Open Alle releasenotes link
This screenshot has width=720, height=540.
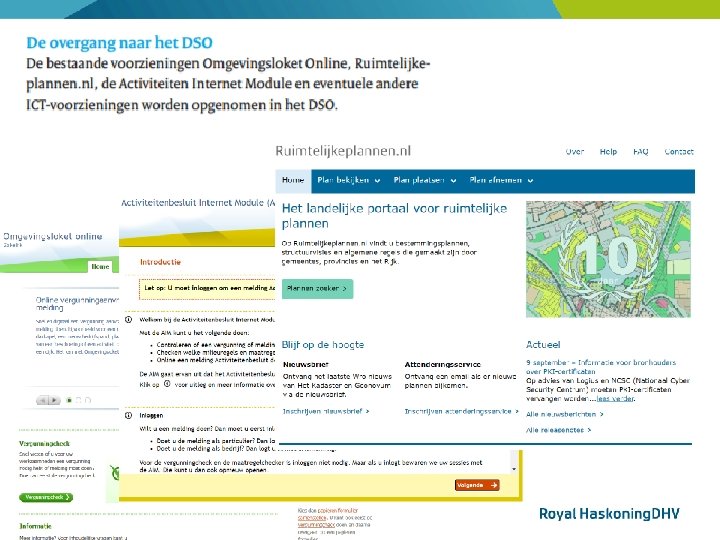tap(558, 430)
